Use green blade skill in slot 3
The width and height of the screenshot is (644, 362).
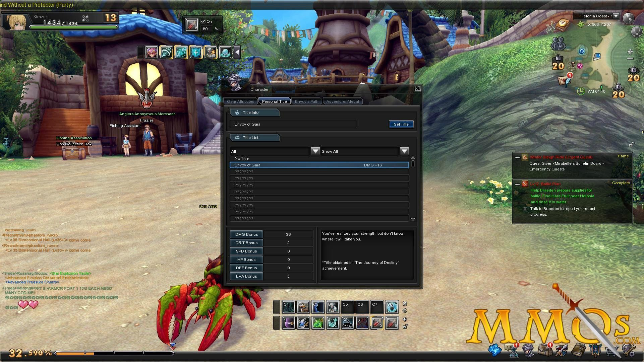tap(318, 323)
